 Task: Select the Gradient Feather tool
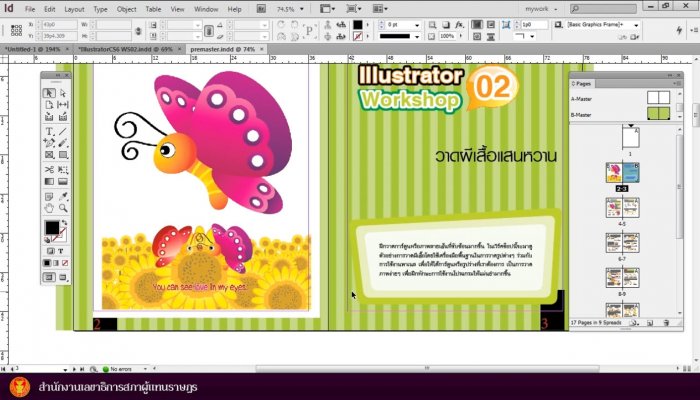coord(63,181)
